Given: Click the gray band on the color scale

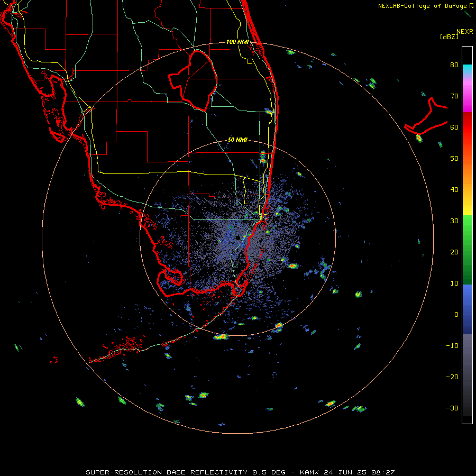Looking at the screenshot, I should click(x=467, y=375).
